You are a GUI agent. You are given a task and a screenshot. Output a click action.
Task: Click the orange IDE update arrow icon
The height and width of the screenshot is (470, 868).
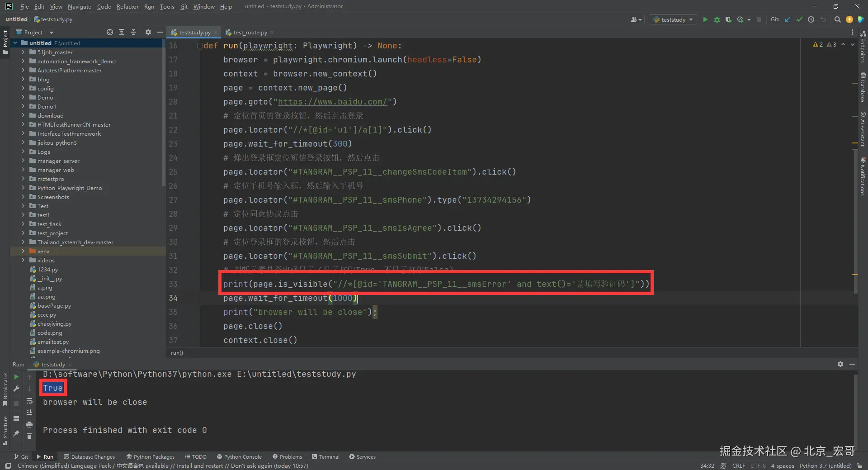(849, 19)
